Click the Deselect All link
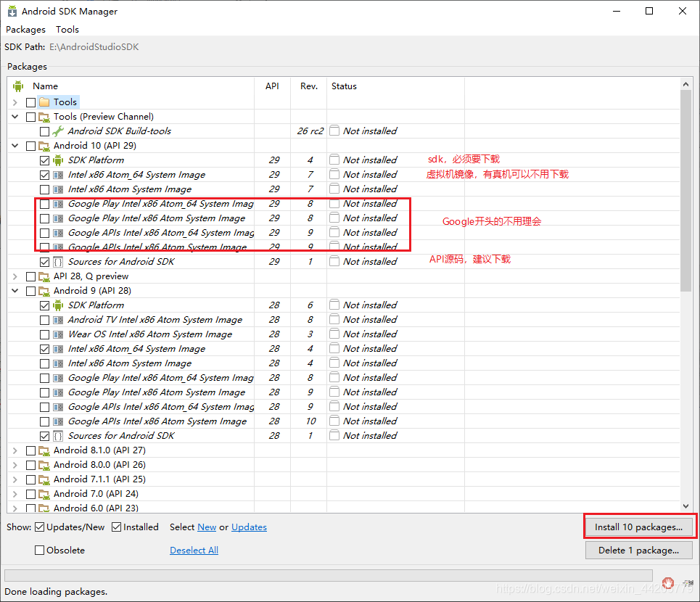 tap(194, 551)
